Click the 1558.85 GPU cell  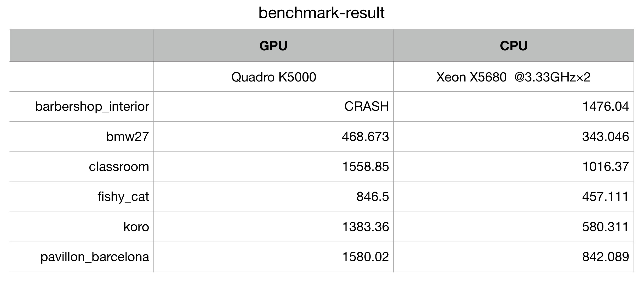[273, 167]
